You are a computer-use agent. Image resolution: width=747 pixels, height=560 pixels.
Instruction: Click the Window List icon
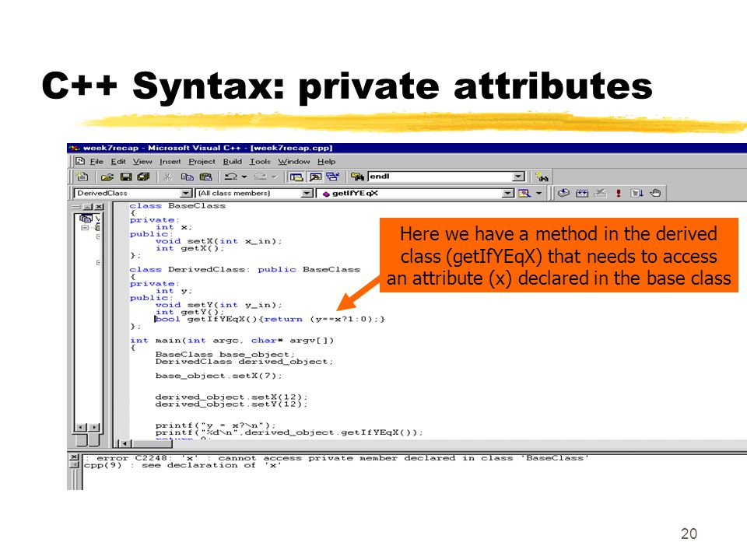pos(332,177)
